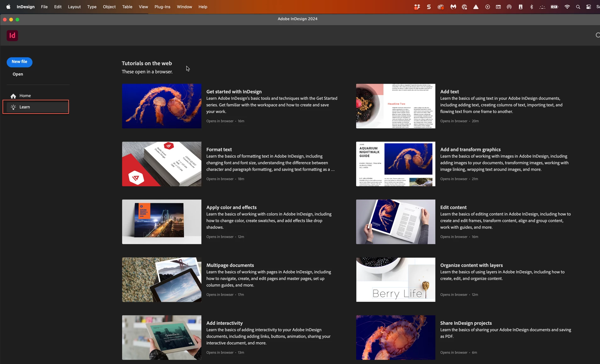Click the Creative Cloud menu bar icon
Viewport: 600px width, 364px height.
[440, 7]
